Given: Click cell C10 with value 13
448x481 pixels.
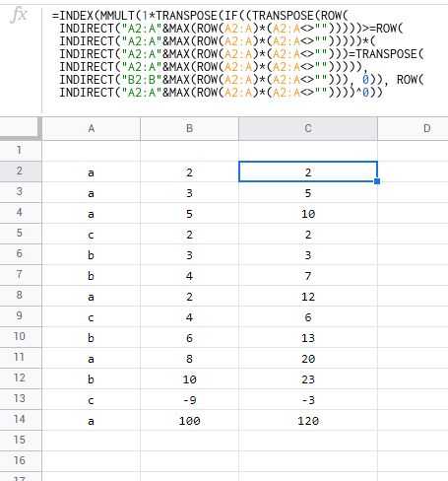Looking at the screenshot, I should [308, 337].
